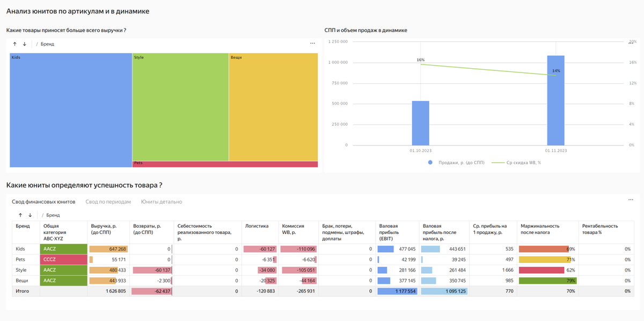Click the revenue value 647 268
The image size is (644, 321).
point(117,249)
